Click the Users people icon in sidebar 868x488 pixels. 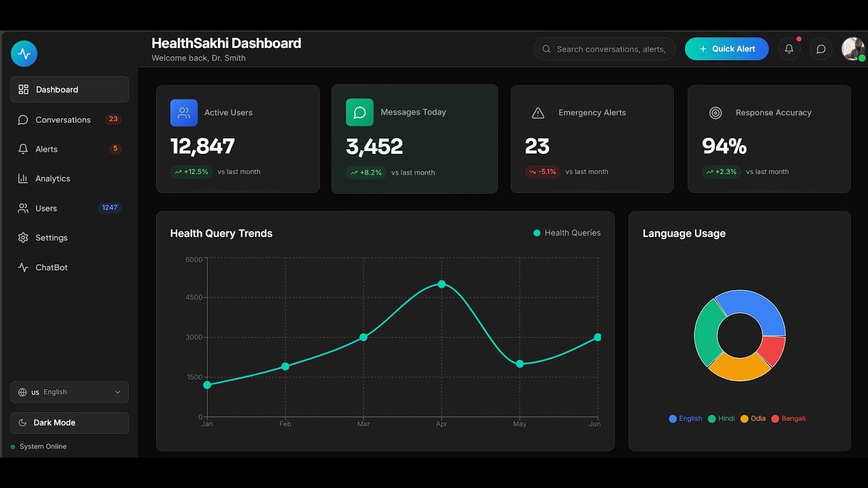pos(23,208)
